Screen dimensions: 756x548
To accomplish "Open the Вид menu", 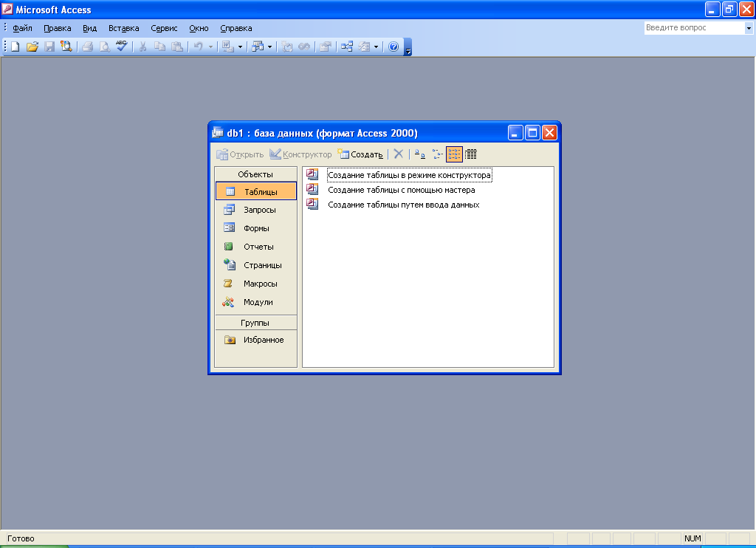I will (x=89, y=28).
